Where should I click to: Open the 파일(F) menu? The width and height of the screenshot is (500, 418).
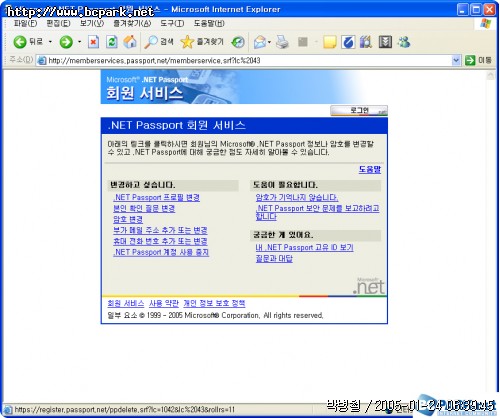(25, 23)
